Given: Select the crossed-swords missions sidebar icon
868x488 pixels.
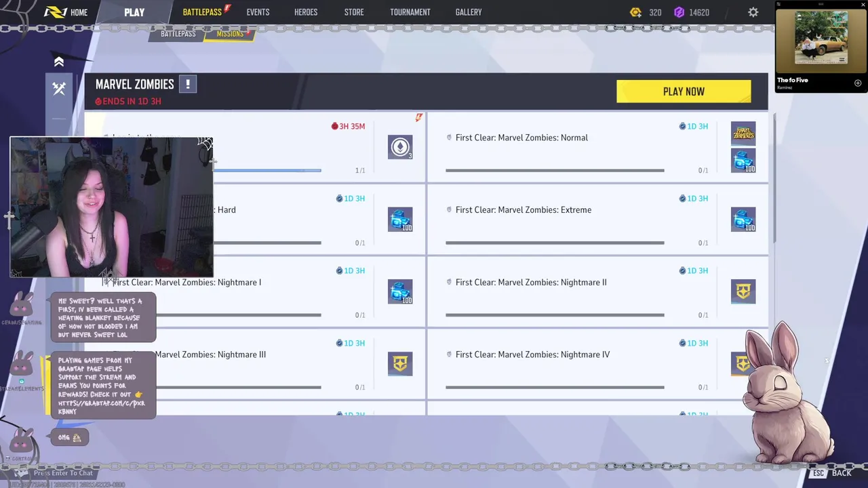Looking at the screenshot, I should coord(59,88).
